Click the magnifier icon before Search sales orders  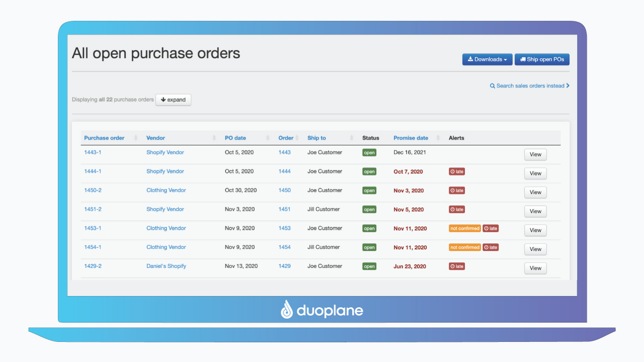click(x=493, y=85)
